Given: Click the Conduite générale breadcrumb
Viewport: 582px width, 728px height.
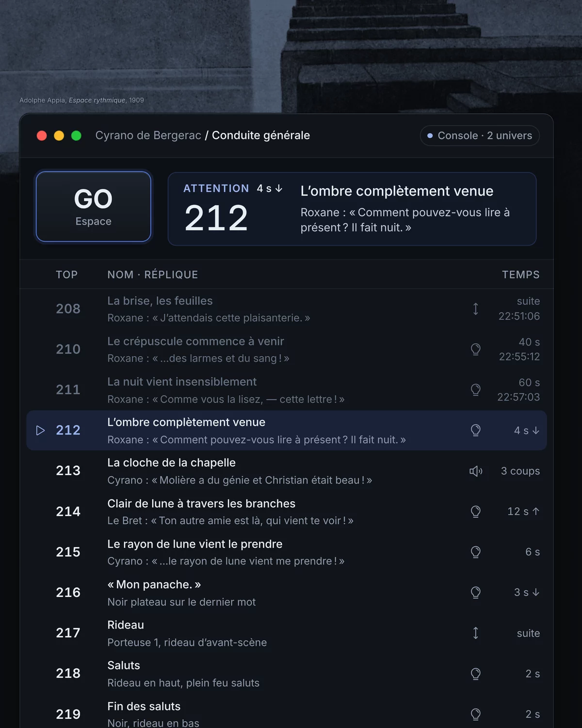Looking at the screenshot, I should click(x=261, y=135).
